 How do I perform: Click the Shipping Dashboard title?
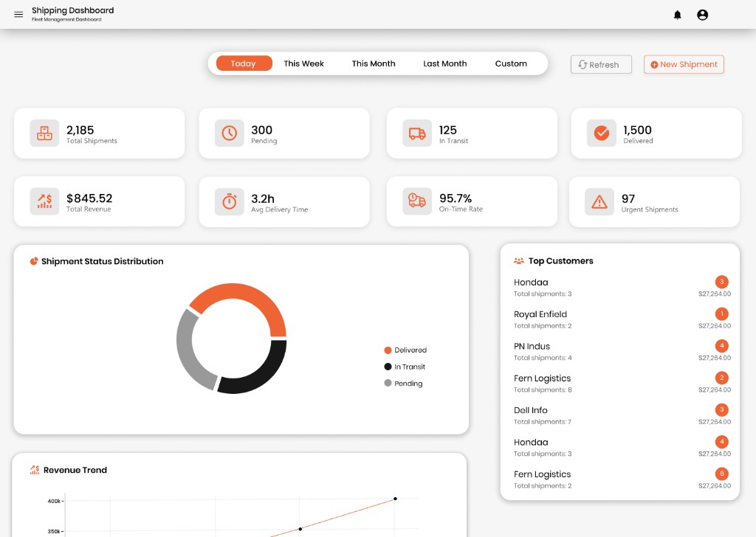point(73,10)
